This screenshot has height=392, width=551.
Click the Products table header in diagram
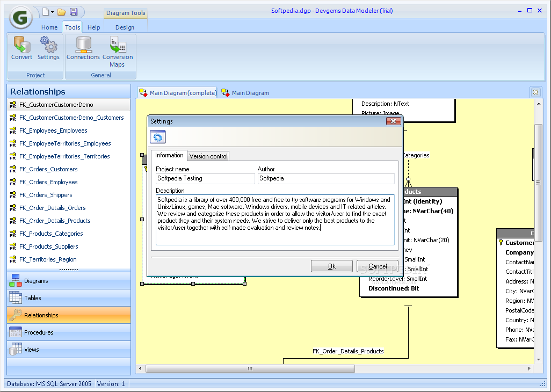[x=430, y=192]
